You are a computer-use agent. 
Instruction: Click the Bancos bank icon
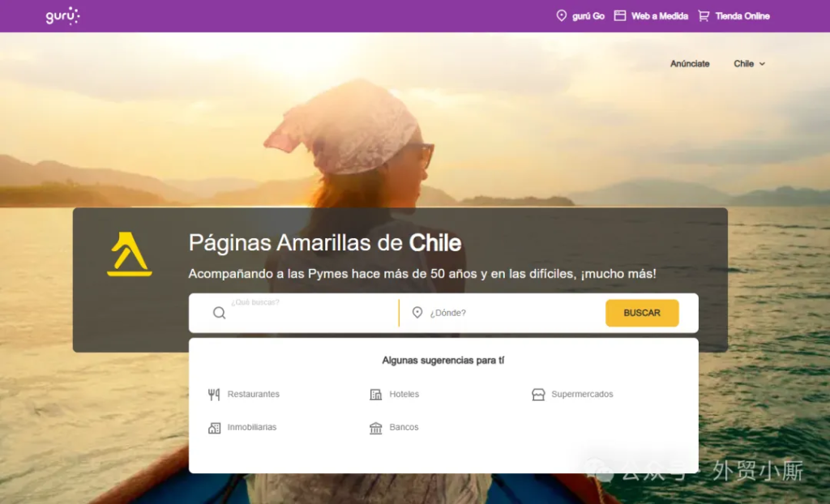pos(376,428)
